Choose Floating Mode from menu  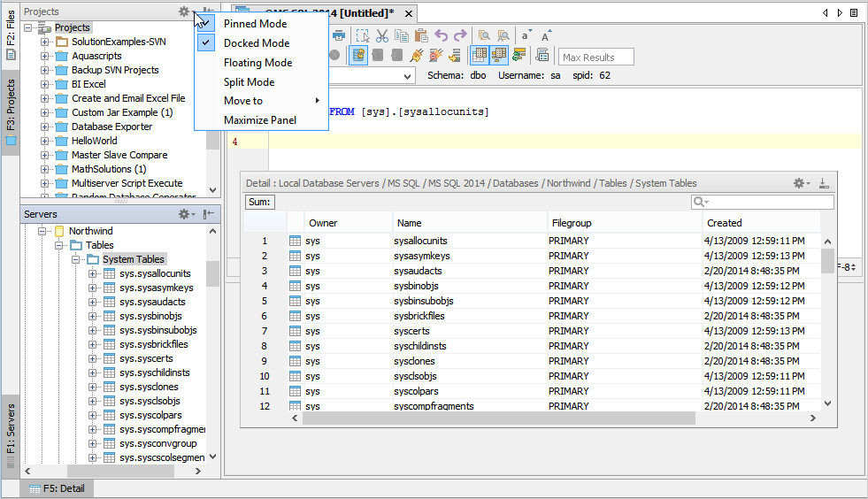click(x=262, y=63)
